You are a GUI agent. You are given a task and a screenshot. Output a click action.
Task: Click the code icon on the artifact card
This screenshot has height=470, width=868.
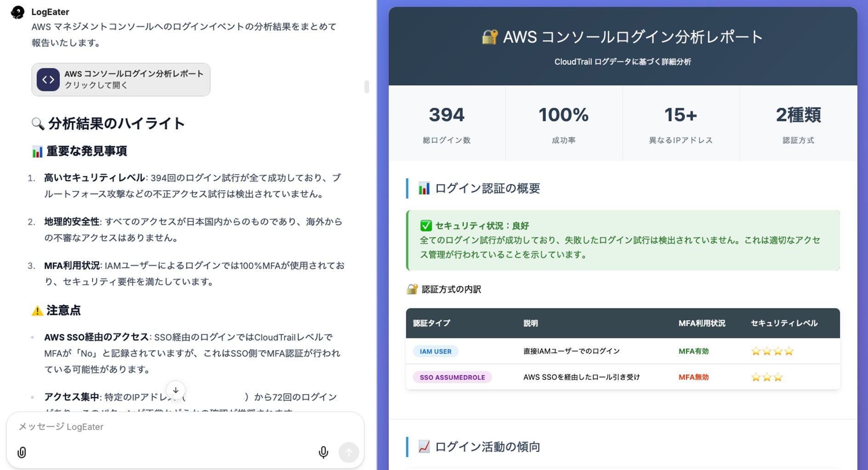(x=48, y=80)
